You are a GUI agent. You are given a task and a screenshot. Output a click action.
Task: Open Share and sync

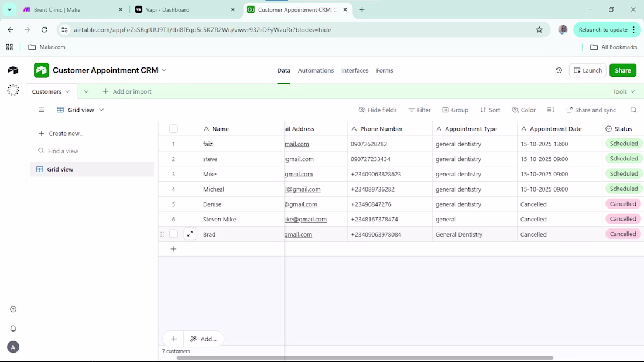coord(591,110)
